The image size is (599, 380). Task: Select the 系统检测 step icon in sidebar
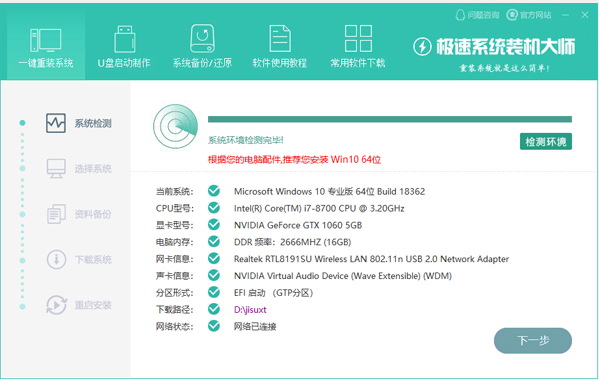click(56, 123)
